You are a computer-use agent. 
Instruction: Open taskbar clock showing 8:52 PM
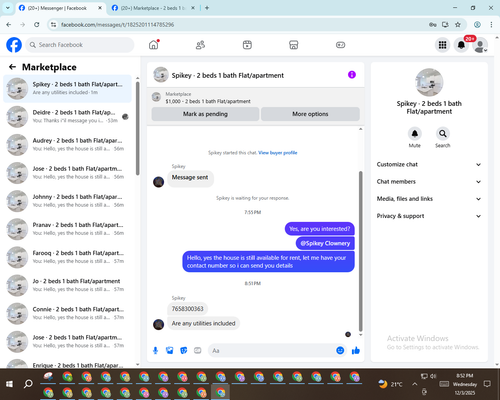tap(465, 384)
